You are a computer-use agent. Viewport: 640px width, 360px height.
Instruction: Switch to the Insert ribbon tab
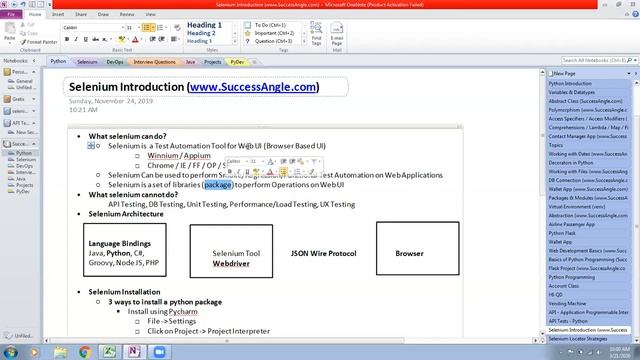coord(58,14)
